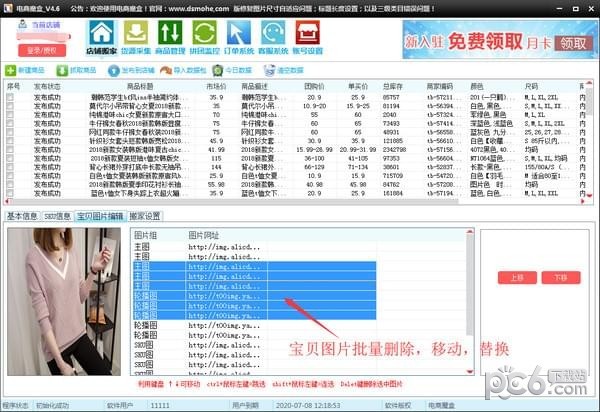
Task: Select the 宝贝图片编辑 tab
Action: click(x=100, y=216)
